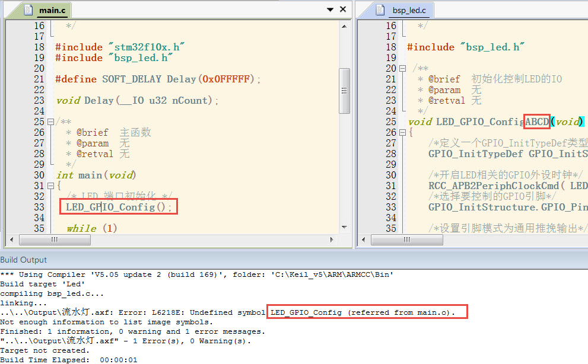Image resolution: width=588 pixels, height=364 pixels.
Task: Click the 'compiling bsp_led.c...' output line
Action: coord(52,293)
